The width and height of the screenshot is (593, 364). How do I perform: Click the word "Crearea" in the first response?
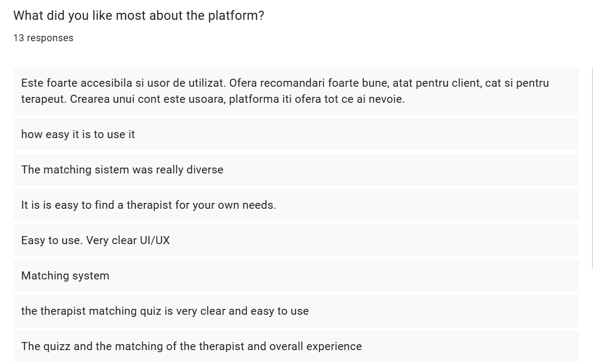(90, 99)
